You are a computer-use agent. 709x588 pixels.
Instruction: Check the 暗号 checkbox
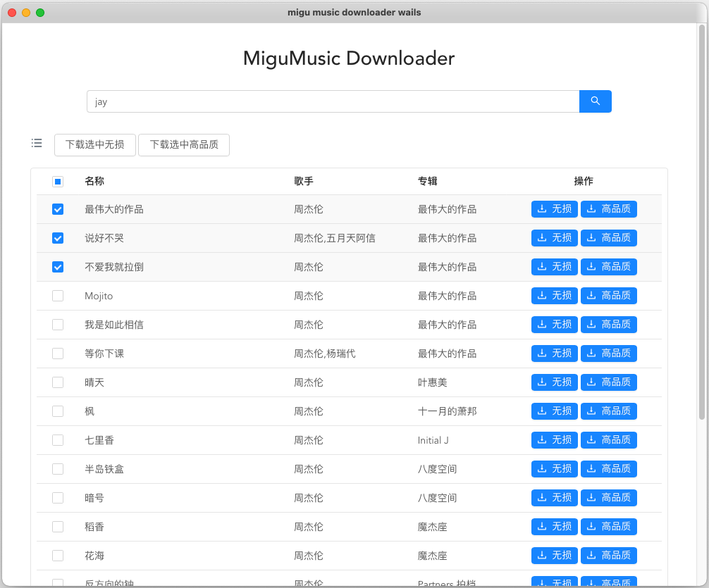click(x=58, y=498)
